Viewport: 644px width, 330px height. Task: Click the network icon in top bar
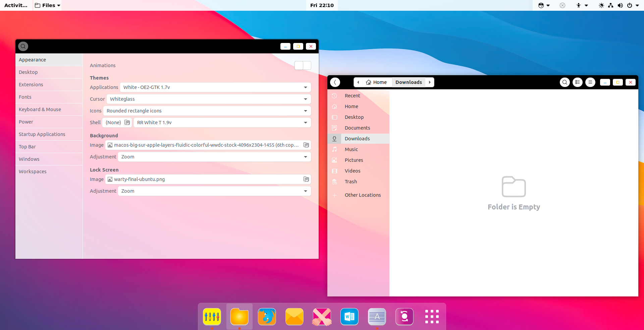coord(611,5)
